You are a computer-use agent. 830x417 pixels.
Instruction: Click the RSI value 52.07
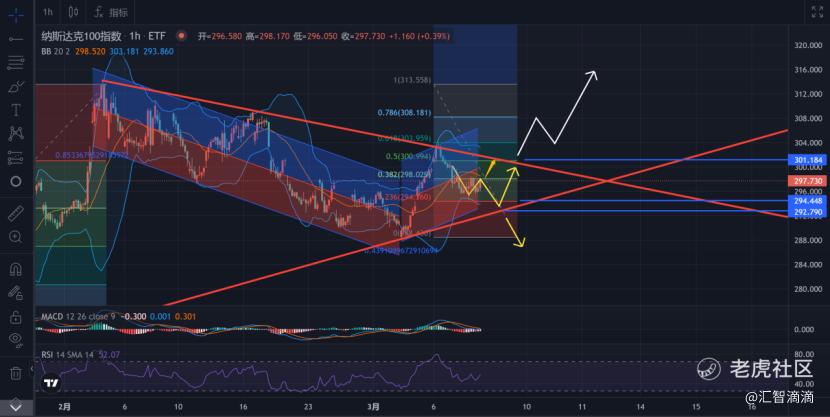[109, 355]
